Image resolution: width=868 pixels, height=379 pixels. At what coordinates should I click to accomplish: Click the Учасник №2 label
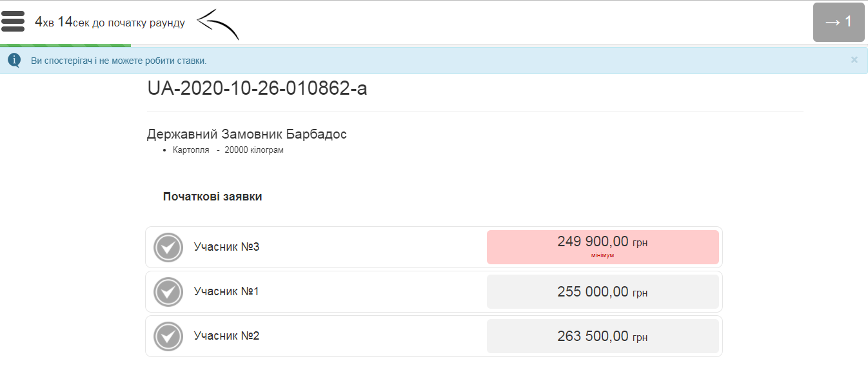point(226,336)
